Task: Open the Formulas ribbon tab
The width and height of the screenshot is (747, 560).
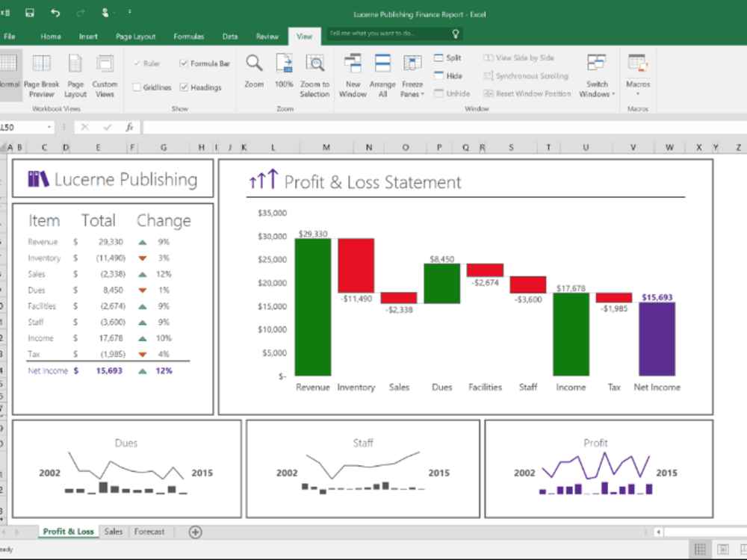Action: 189,36
